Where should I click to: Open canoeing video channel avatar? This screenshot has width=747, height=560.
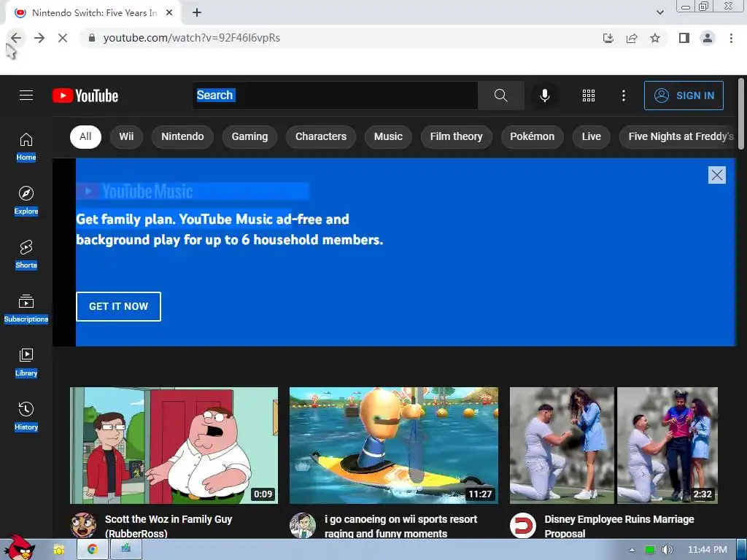click(303, 525)
